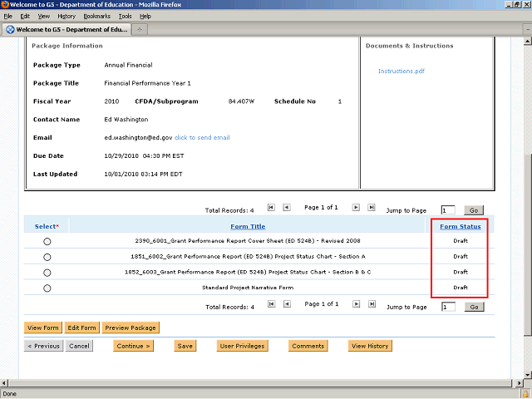Select Project Status Chart Section B & C radio
Viewport: 532px width, 399px height.
[x=47, y=273]
